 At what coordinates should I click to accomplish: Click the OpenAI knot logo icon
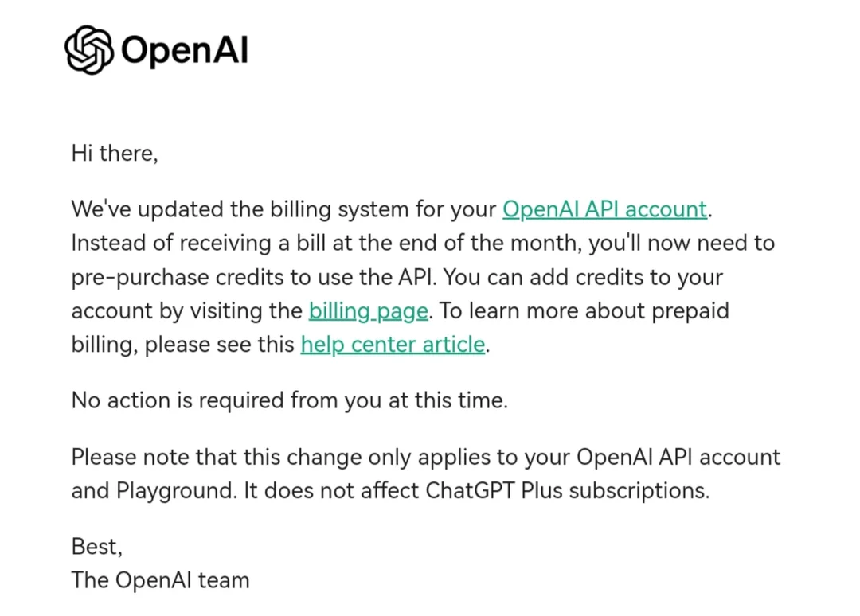click(89, 50)
